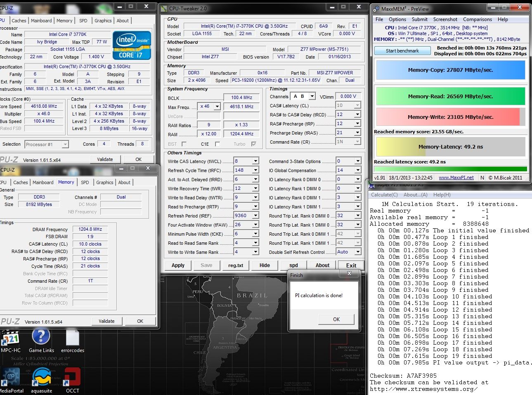Select the Caches tab in lower CPU-Z window

click(20, 182)
